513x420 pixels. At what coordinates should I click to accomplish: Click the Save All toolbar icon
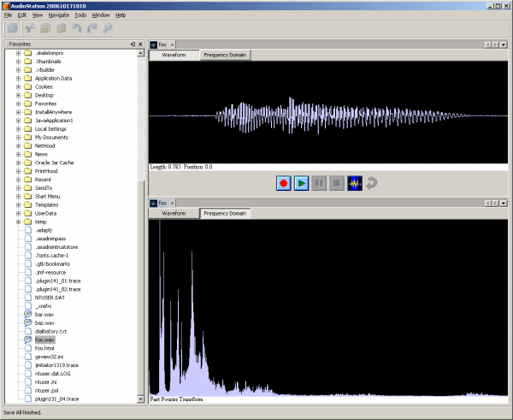(x=12, y=29)
